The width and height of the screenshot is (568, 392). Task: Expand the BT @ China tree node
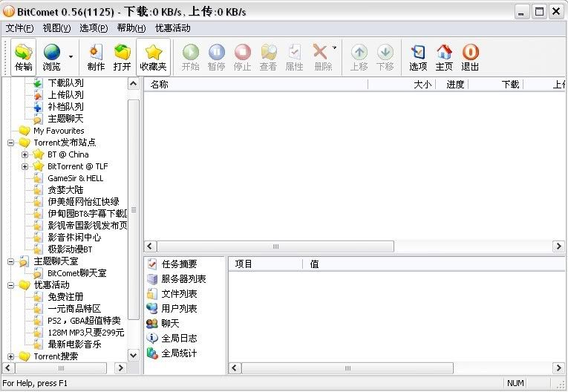25,154
